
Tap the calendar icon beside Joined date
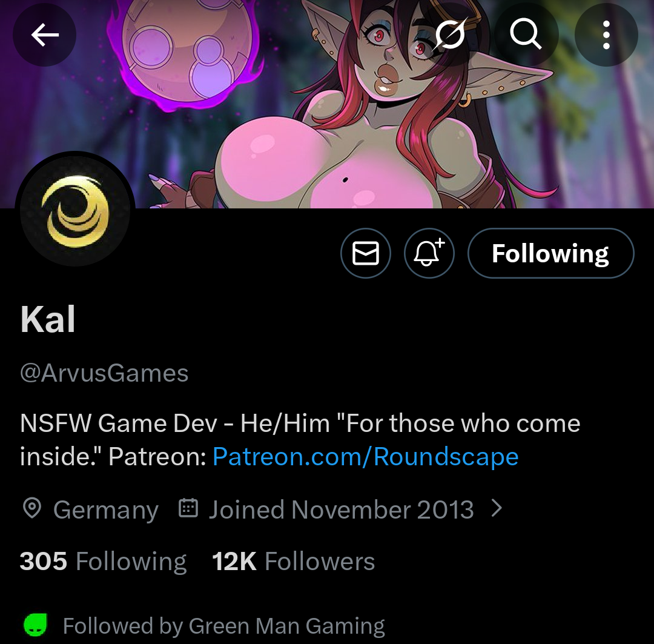click(x=188, y=508)
